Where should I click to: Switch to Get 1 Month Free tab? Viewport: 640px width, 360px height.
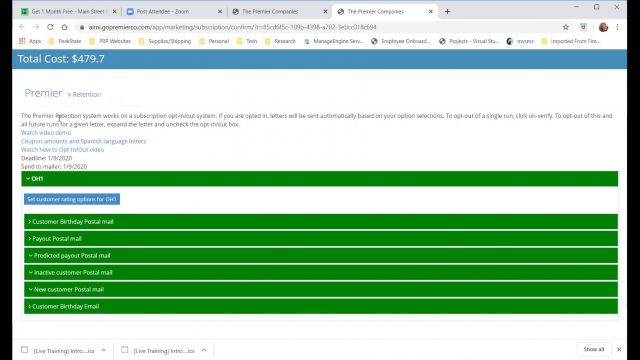click(68, 11)
